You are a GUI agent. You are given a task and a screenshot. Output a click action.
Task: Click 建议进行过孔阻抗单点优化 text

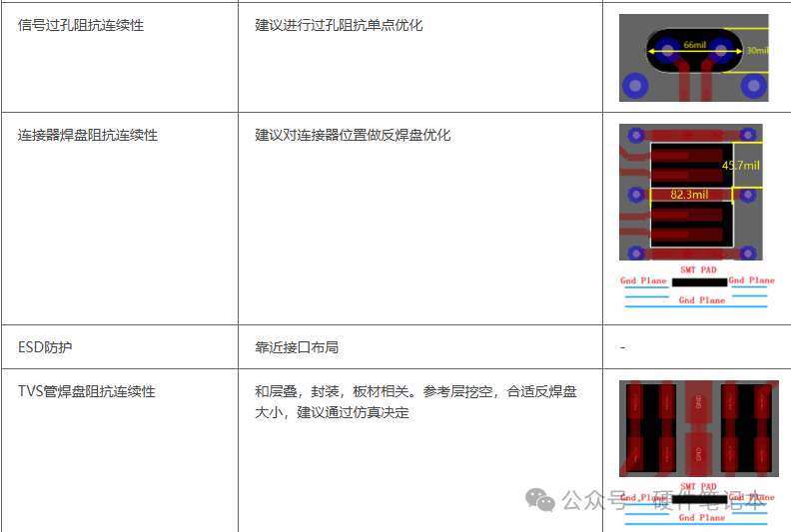pos(339,25)
